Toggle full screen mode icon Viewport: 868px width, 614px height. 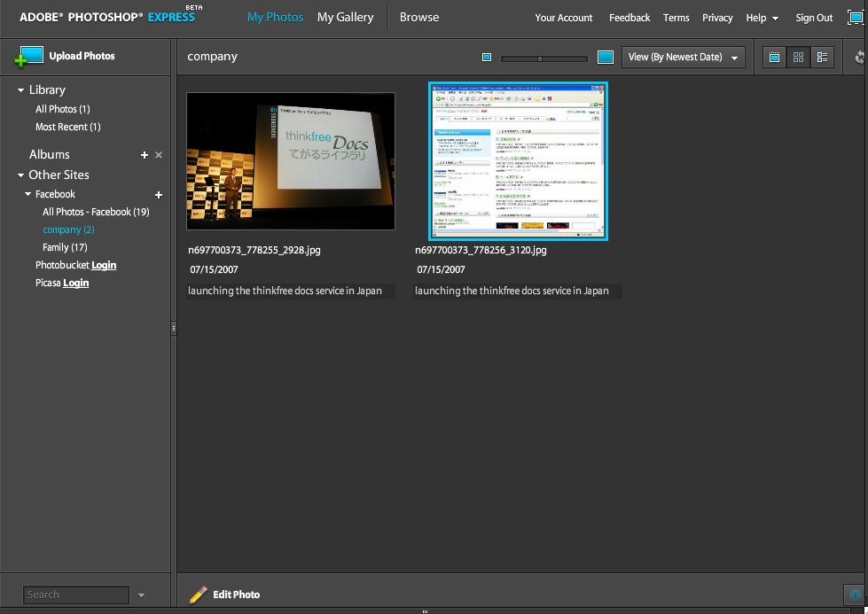tap(856, 17)
